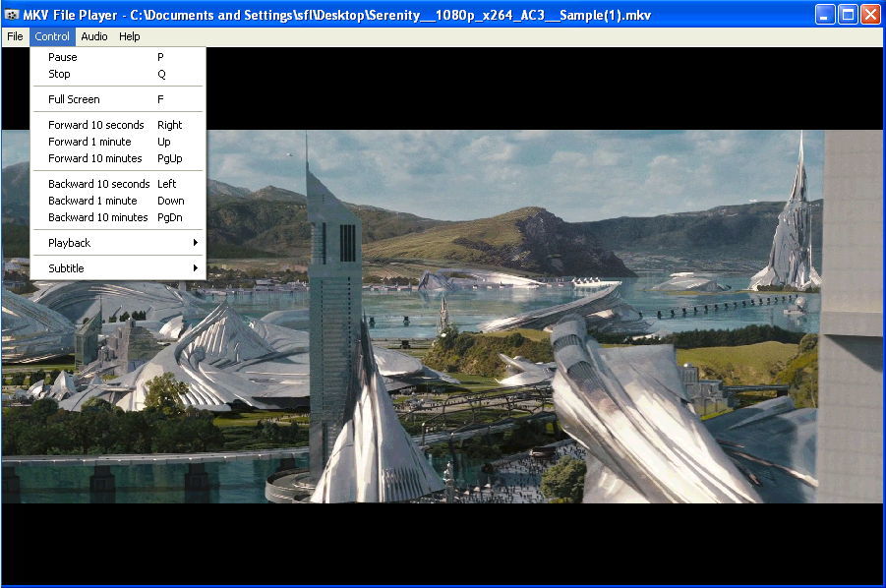Rewind backward 10 seconds
Viewport: 886px width, 588px height.
click(97, 183)
